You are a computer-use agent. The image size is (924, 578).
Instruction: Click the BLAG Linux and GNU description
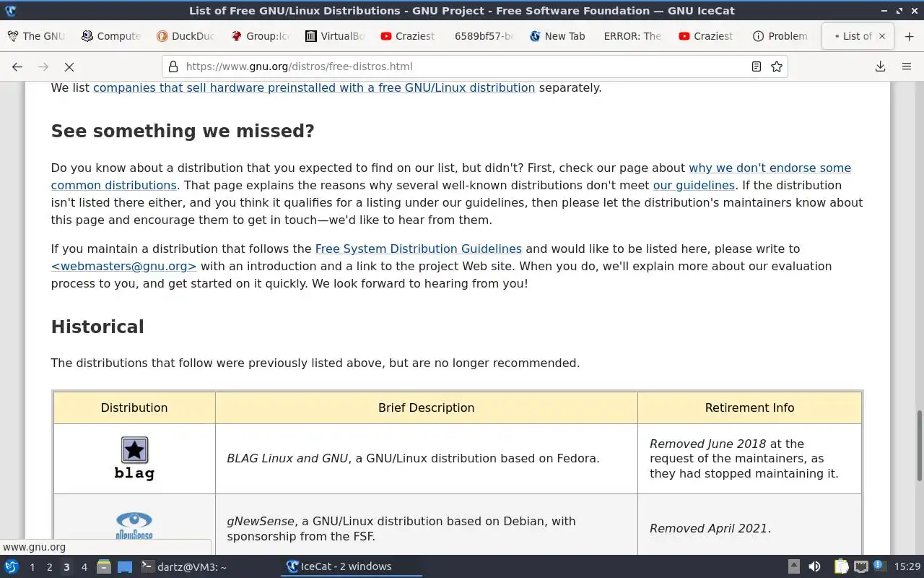tap(413, 458)
